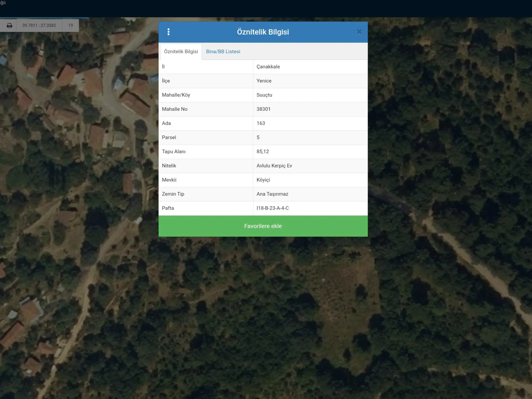The height and width of the screenshot is (399, 532).
Task: Select the Öznitelik Bilgisi tab
Action: pos(181,52)
